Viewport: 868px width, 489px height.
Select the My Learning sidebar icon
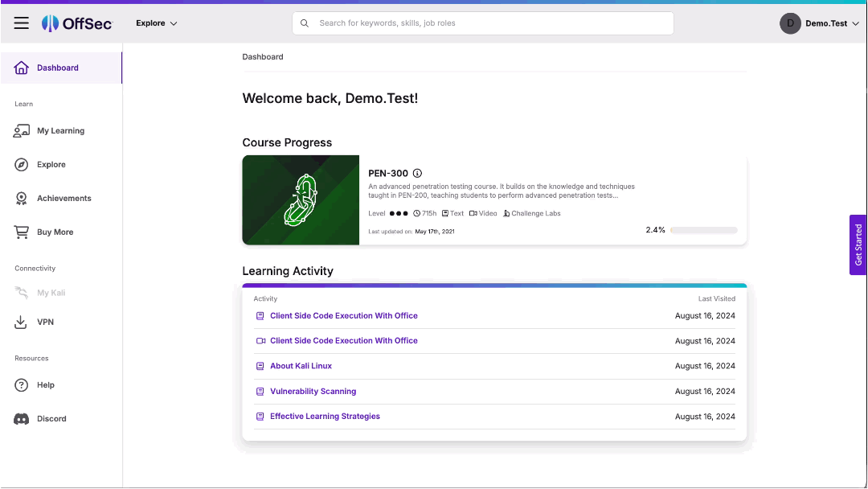(x=20, y=130)
